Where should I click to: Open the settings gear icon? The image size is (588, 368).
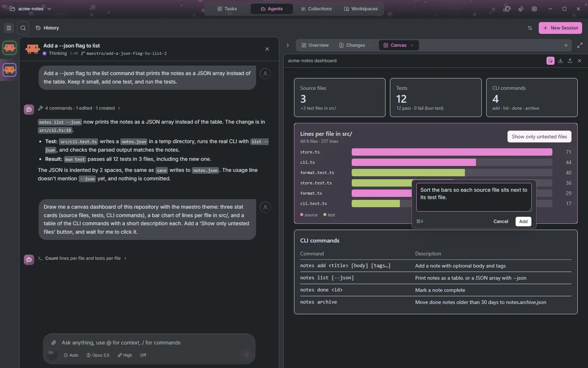(x=534, y=9)
